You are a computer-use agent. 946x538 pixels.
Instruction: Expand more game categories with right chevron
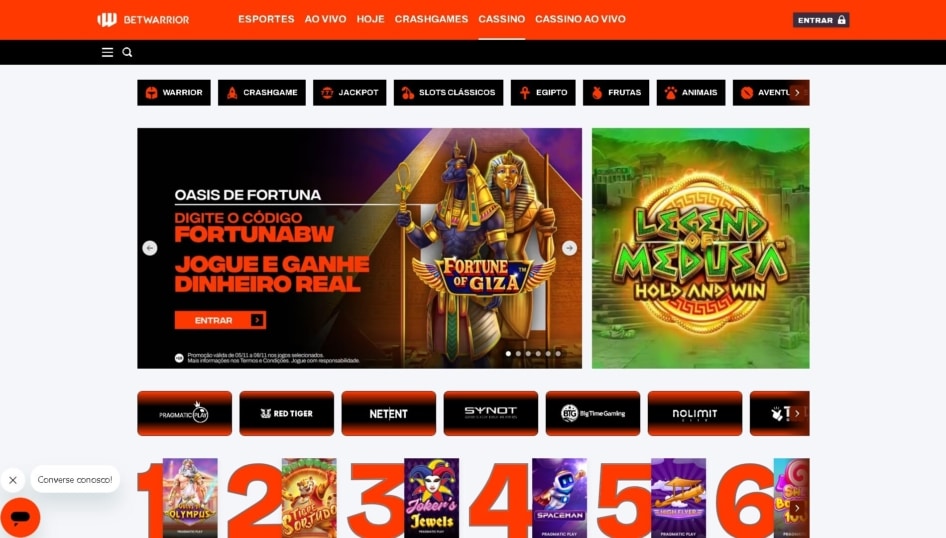click(797, 92)
